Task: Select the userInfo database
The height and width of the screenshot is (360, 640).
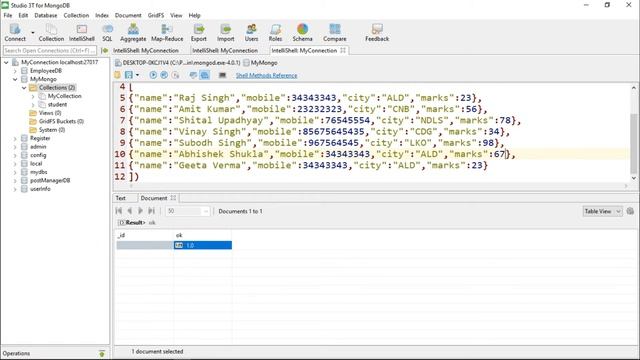Action: tap(40, 189)
